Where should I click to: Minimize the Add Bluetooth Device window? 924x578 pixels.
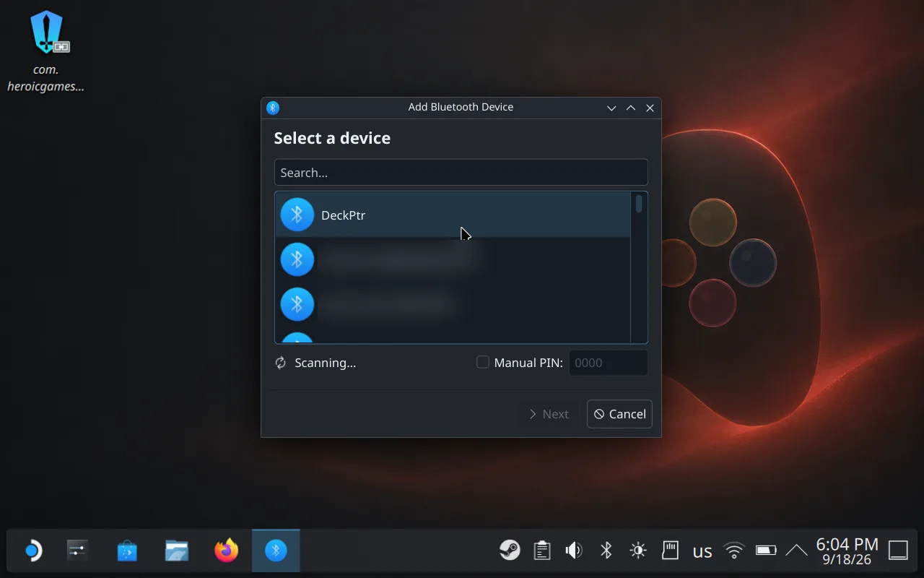[x=611, y=108]
